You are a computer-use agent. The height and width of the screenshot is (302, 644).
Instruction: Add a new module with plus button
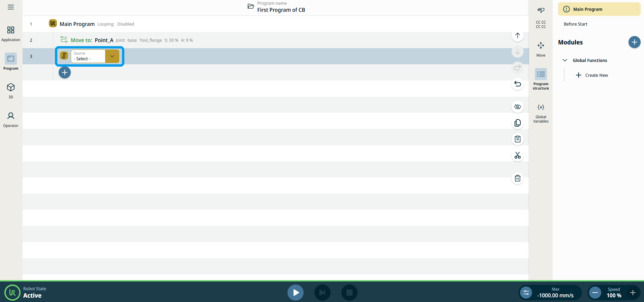pyautogui.click(x=634, y=42)
